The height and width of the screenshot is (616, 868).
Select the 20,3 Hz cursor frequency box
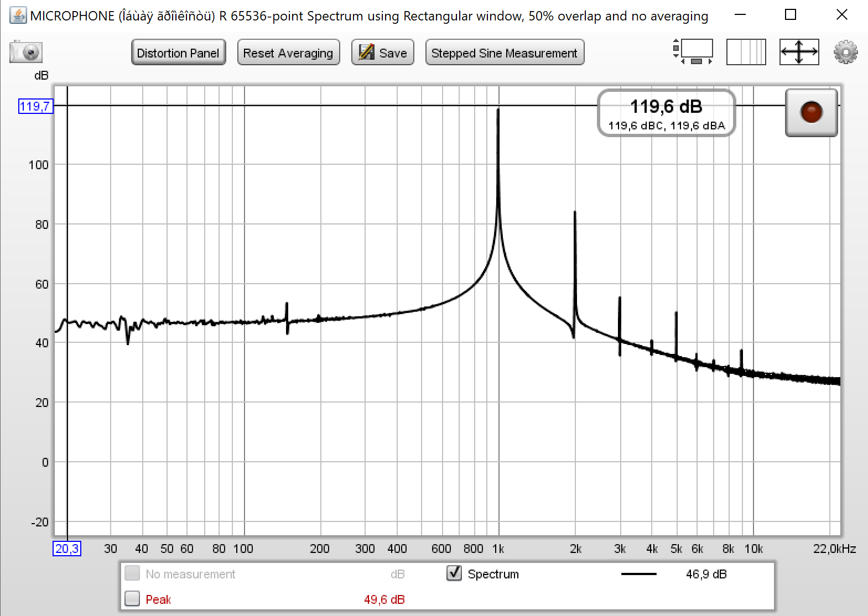click(x=67, y=549)
